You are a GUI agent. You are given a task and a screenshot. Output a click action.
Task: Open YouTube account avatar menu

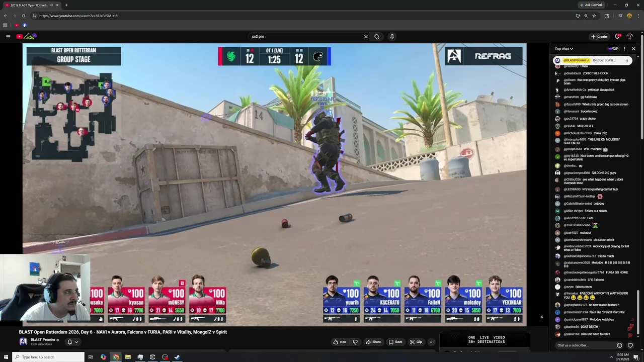click(x=629, y=36)
